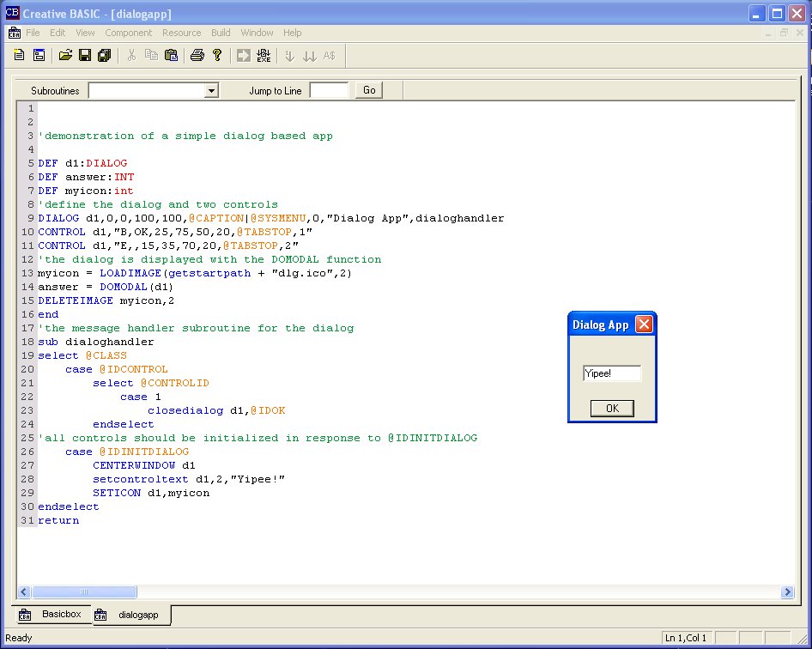Open help with the question mark icon
This screenshot has width=812, height=649.
click(x=217, y=55)
